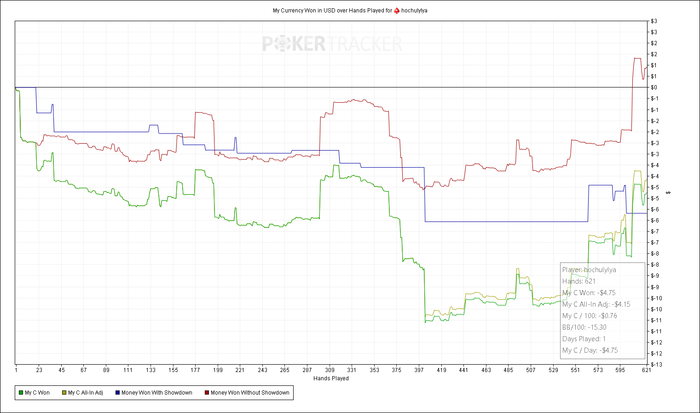This screenshot has width=700, height=413.
Task: Click x-axis tick label '551'
Action: click(x=575, y=370)
